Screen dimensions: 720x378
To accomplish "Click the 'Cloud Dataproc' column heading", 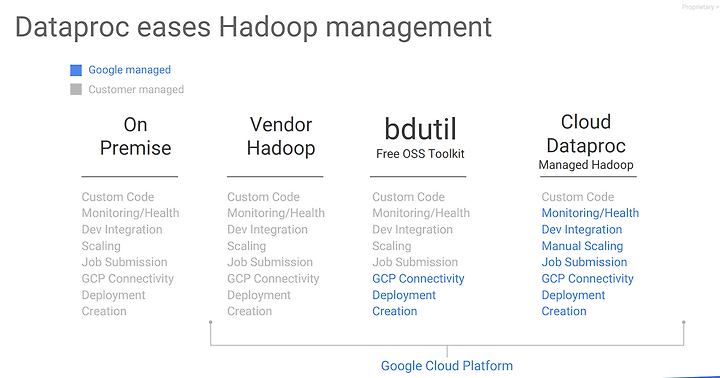I will pyautogui.click(x=586, y=134).
